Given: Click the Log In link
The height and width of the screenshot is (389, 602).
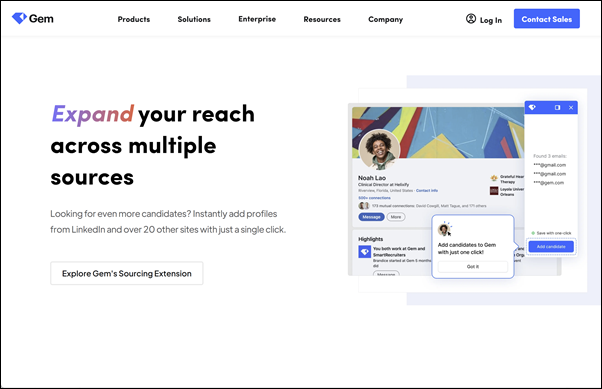Looking at the screenshot, I should [x=491, y=20].
